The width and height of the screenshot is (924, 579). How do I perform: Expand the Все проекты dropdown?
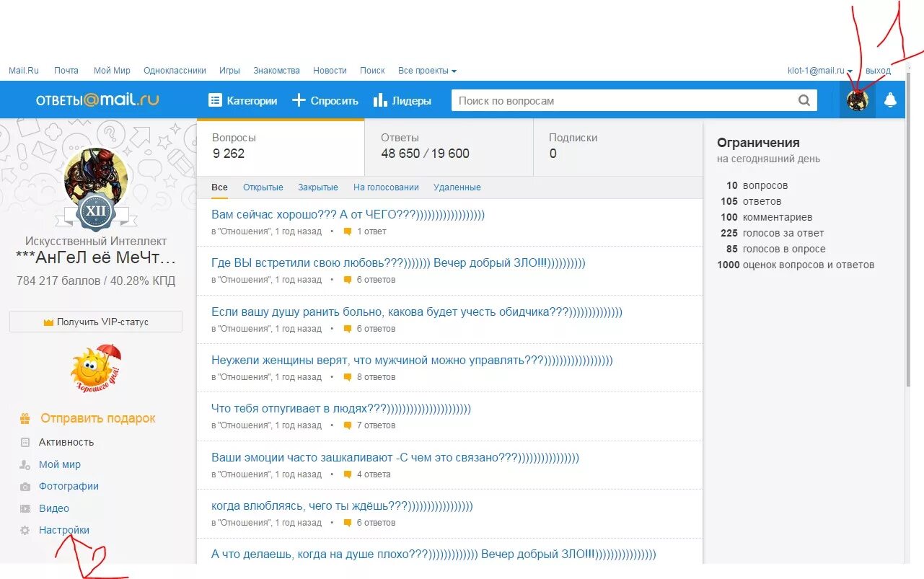[x=427, y=71]
